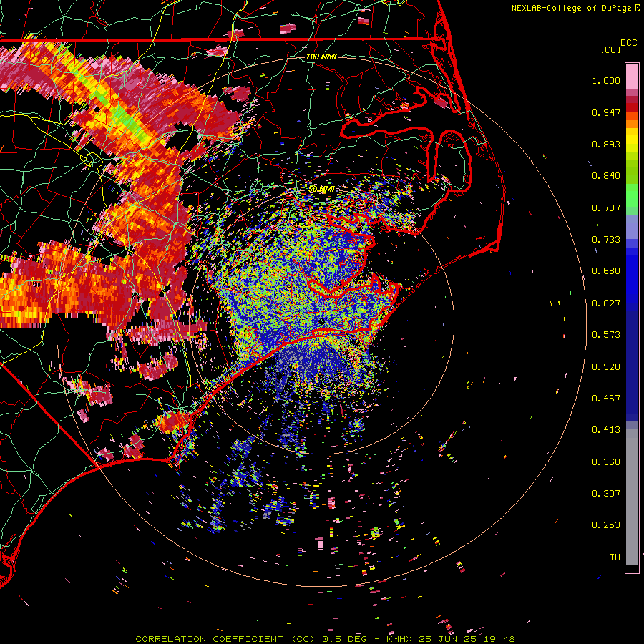Viewport: 644px width, 644px height.
Task: Select the 0.520 value on the color scale
Action: (606, 367)
